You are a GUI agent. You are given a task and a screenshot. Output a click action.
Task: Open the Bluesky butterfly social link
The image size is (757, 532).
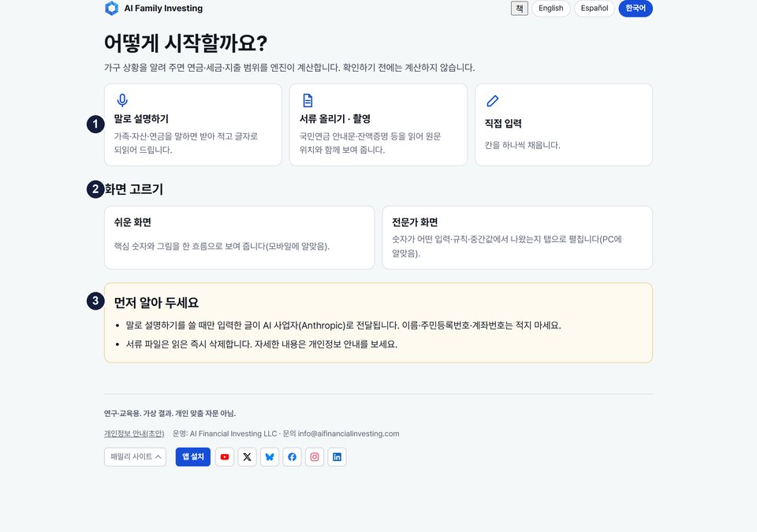click(270, 456)
